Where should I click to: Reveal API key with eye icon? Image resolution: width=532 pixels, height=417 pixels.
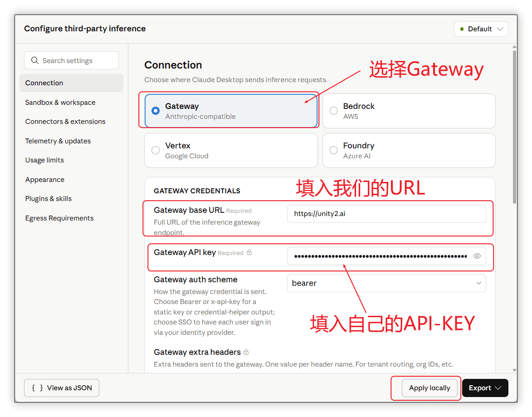click(x=477, y=256)
